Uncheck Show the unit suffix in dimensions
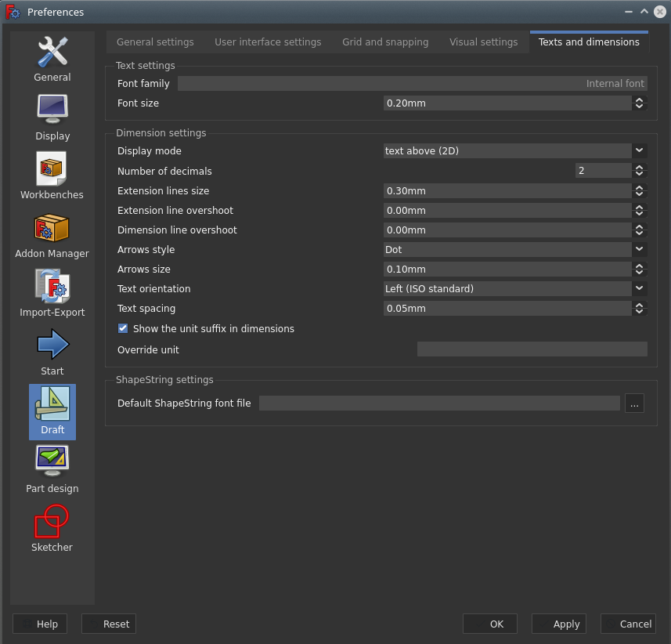The image size is (671, 644). (123, 329)
